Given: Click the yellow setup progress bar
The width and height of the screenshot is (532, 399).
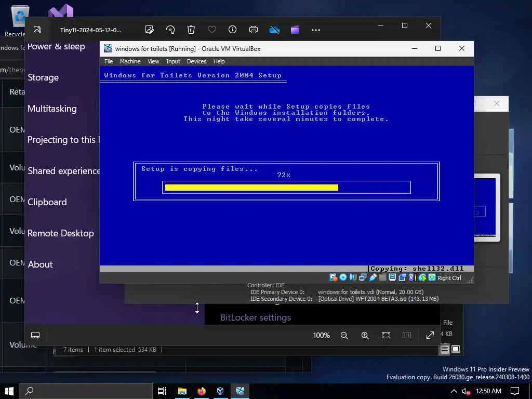Looking at the screenshot, I should pyautogui.click(x=251, y=188).
